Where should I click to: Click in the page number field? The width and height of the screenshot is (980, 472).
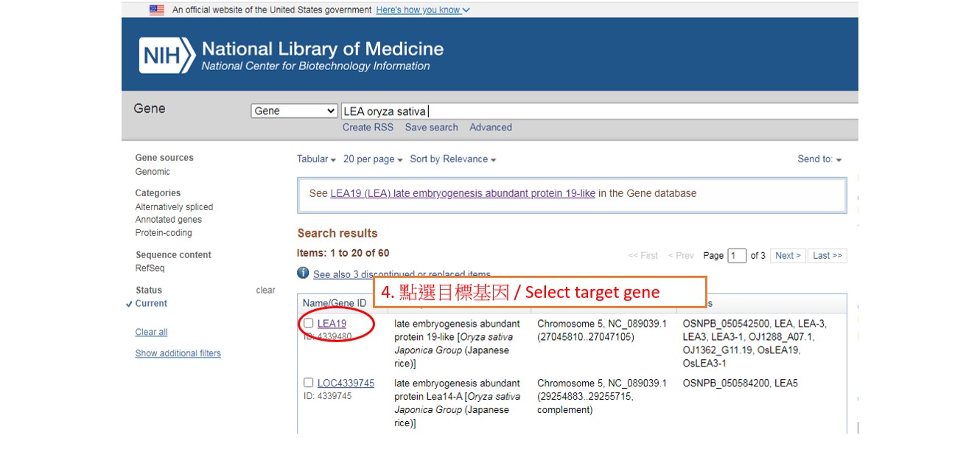point(737,256)
